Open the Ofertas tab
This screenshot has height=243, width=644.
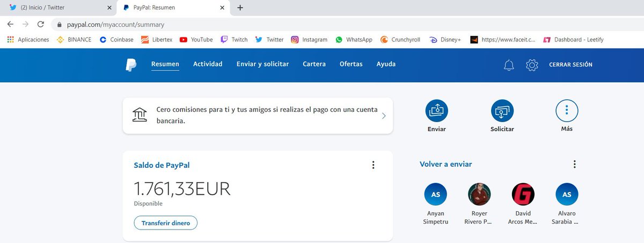pos(351,64)
